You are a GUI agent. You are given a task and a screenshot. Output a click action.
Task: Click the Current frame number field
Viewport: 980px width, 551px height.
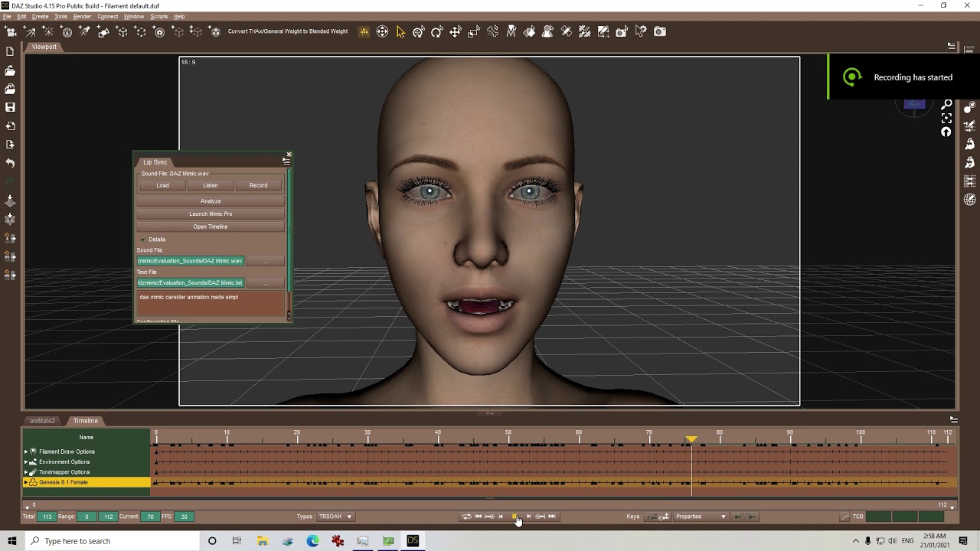150,517
